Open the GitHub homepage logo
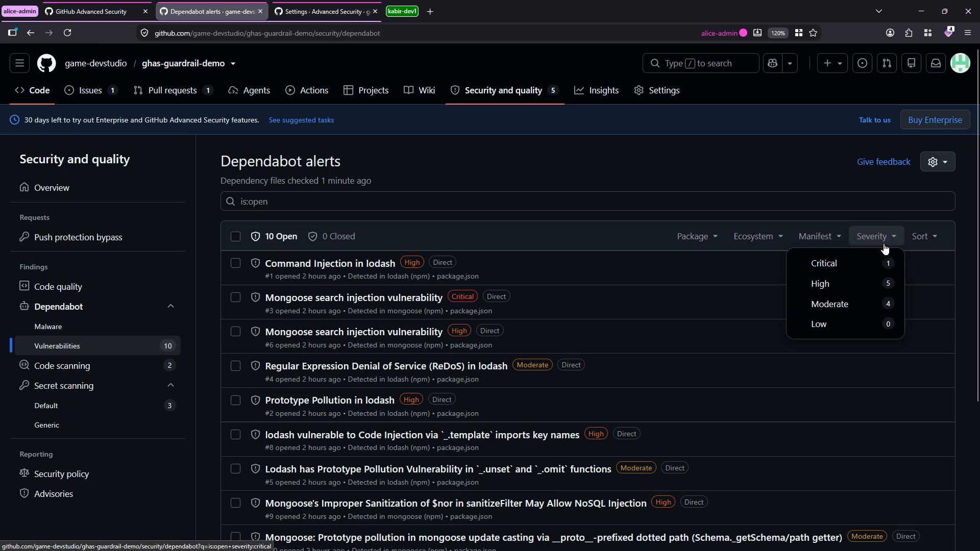The width and height of the screenshot is (980, 551). pos(46,63)
